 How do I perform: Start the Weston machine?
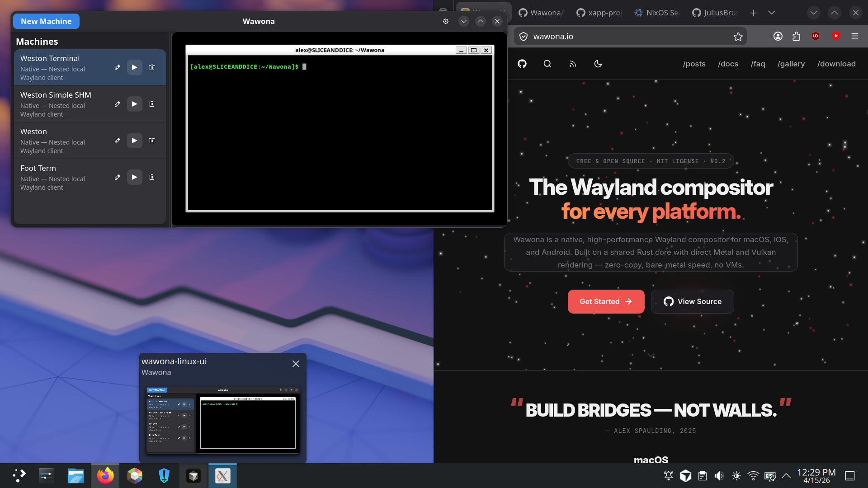(134, 141)
